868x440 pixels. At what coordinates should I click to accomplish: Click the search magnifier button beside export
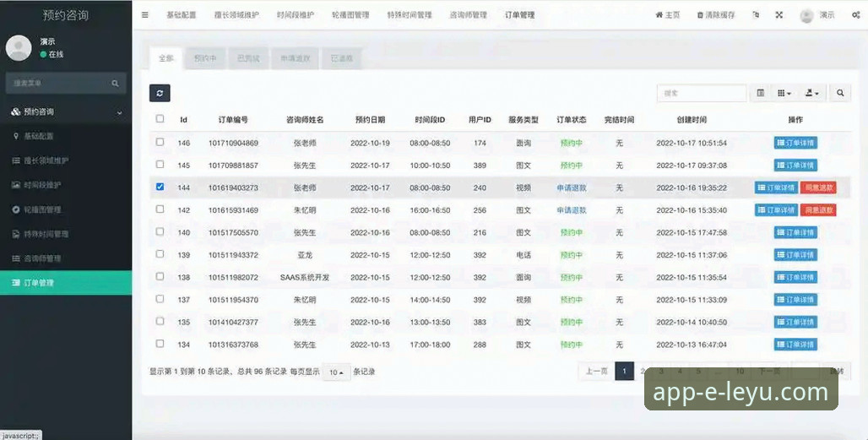pos(840,93)
